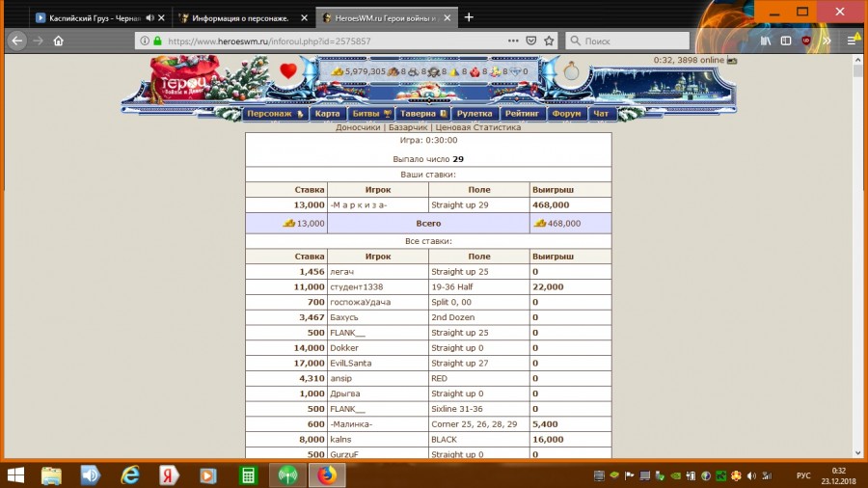The width and height of the screenshot is (868, 488).
Task: Expand the page actions three-dots menu
Action: tap(511, 41)
